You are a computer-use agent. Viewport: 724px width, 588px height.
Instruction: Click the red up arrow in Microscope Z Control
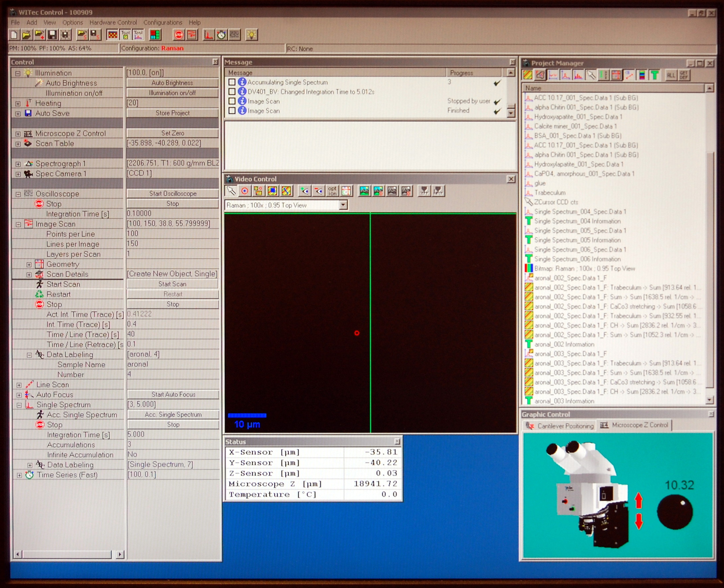(639, 501)
